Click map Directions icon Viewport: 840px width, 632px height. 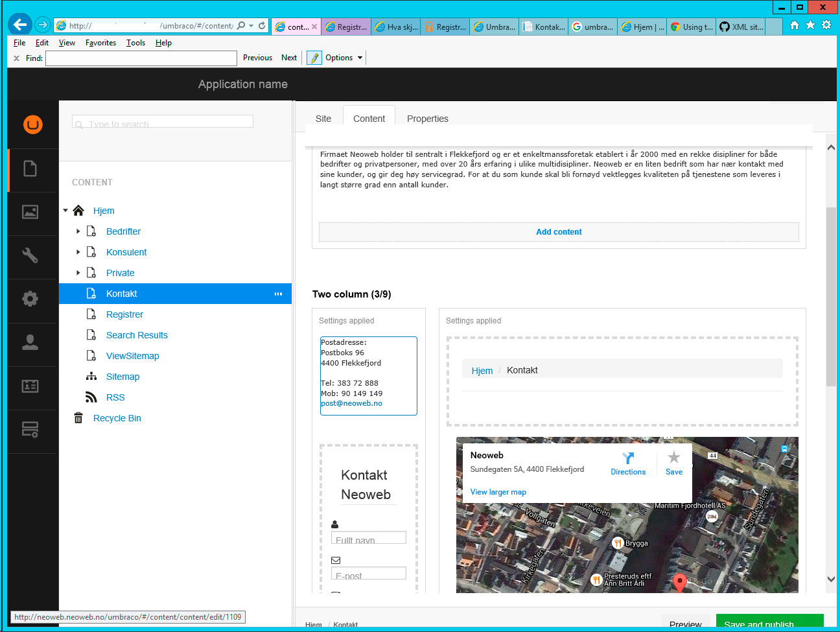coord(628,458)
